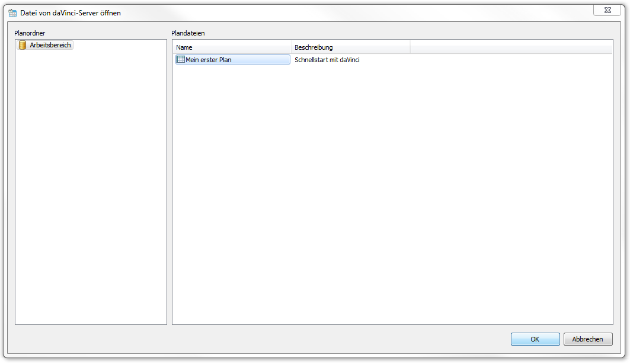
Task: Close the dialog with the X button
Action: click(x=607, y=10)
